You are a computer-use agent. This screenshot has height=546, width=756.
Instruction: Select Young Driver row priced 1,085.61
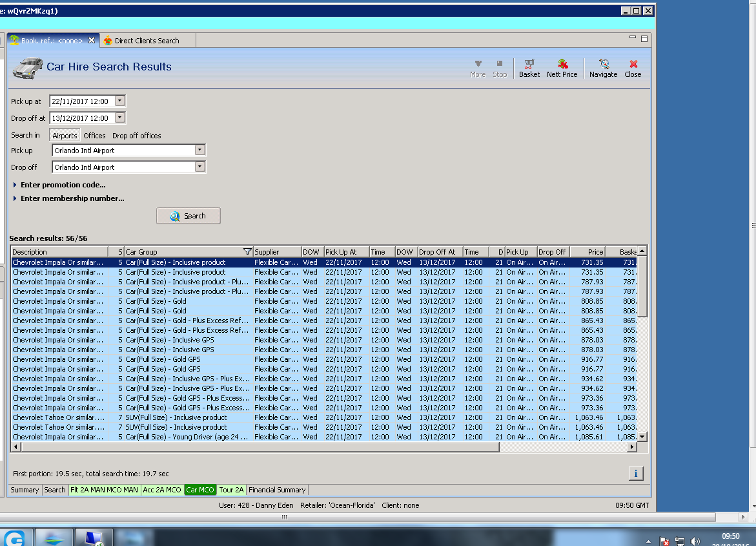click(x=324, y=436)
